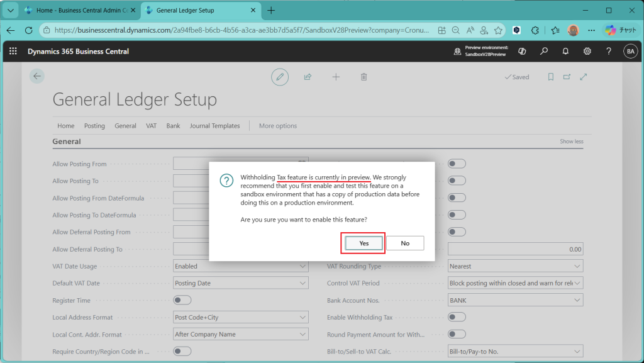Toggle the Register Time switch

pos(182,300)
